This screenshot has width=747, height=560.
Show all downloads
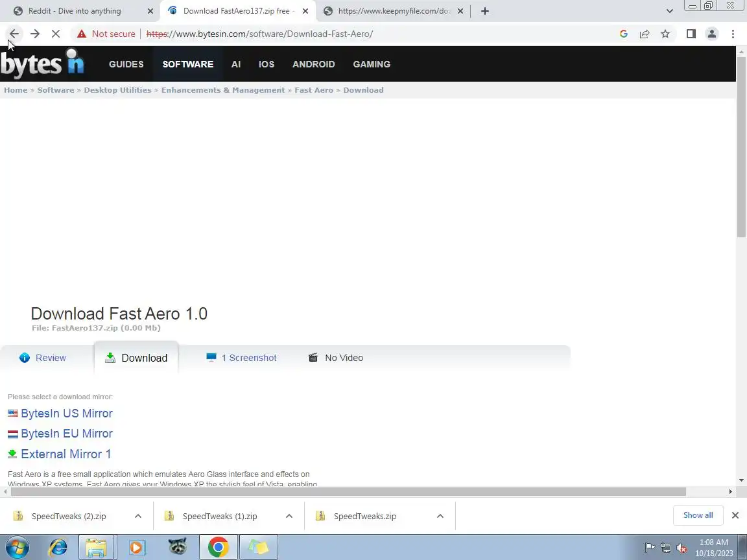(x=698, y=515)
